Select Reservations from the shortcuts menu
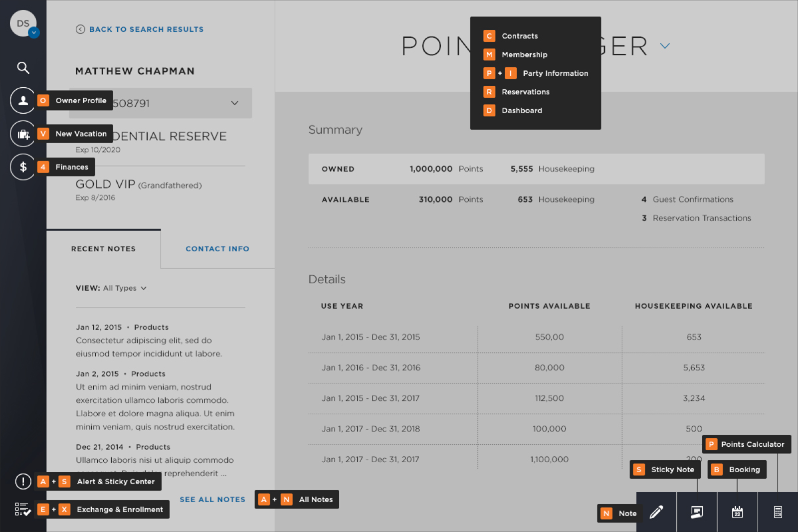This screenshot has height=532, width=798. pos(526,92)
